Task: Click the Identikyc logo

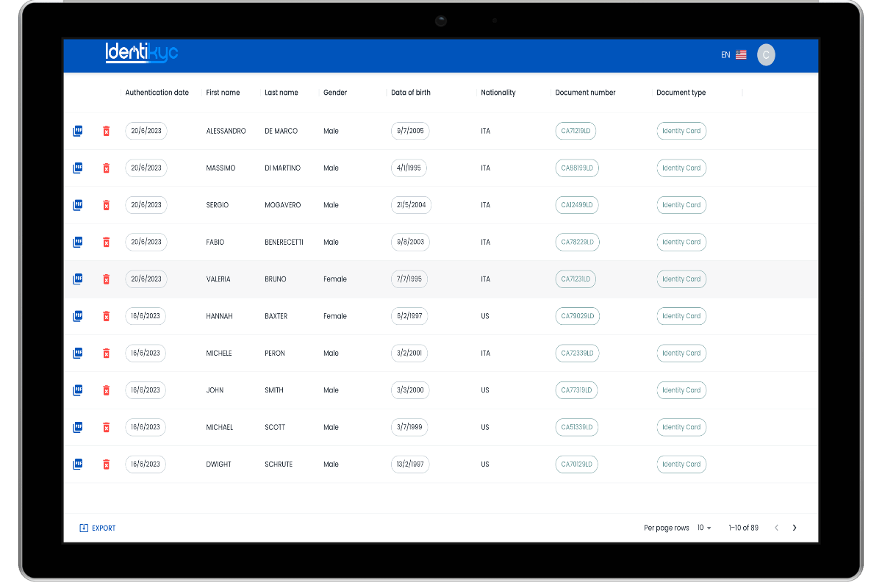Action: (x=142, y=53)
